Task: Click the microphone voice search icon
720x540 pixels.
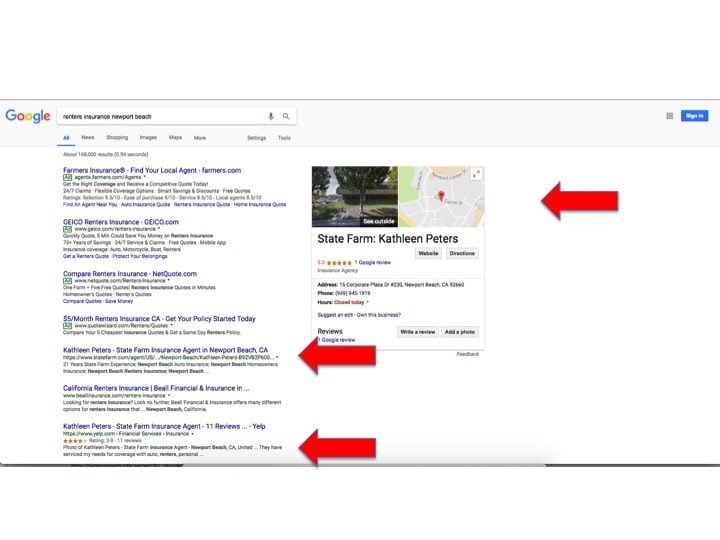Action: click(x=271, y=117)
